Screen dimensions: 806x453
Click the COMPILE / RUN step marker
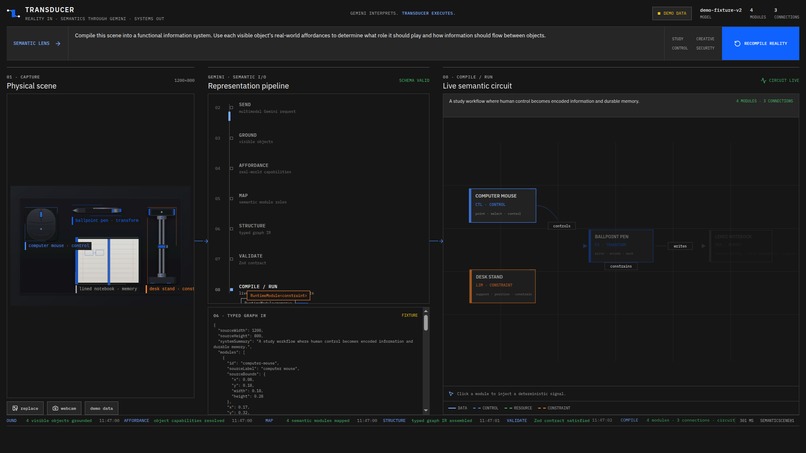pyautogui.click(x=231, y=289)
